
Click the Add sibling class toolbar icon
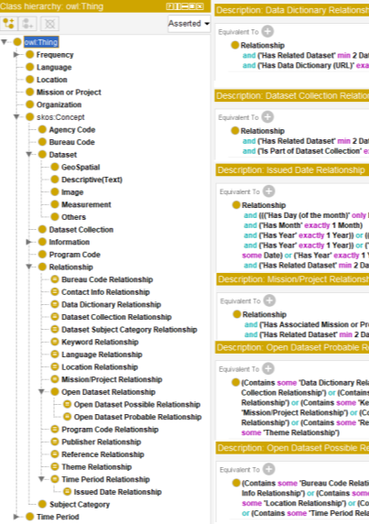[x=27, y=24]
